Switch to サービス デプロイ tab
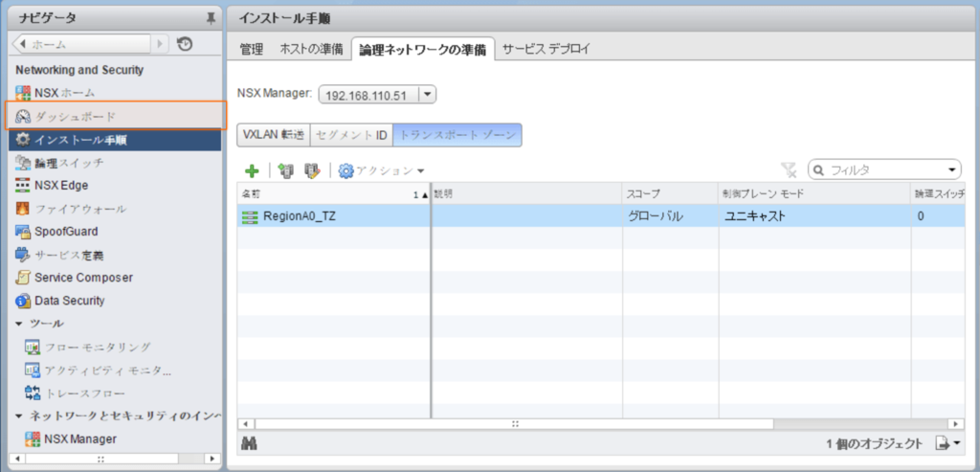Viewport: 980px width, 472px height. [546, 49]
